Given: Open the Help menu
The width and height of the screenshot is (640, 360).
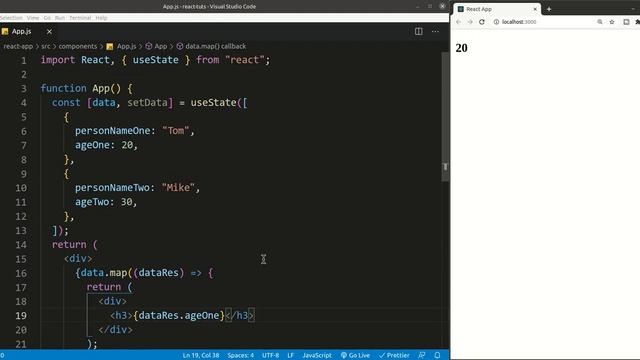Looking at the screenshot, I should pyautogui.click(x=101, y=18).
